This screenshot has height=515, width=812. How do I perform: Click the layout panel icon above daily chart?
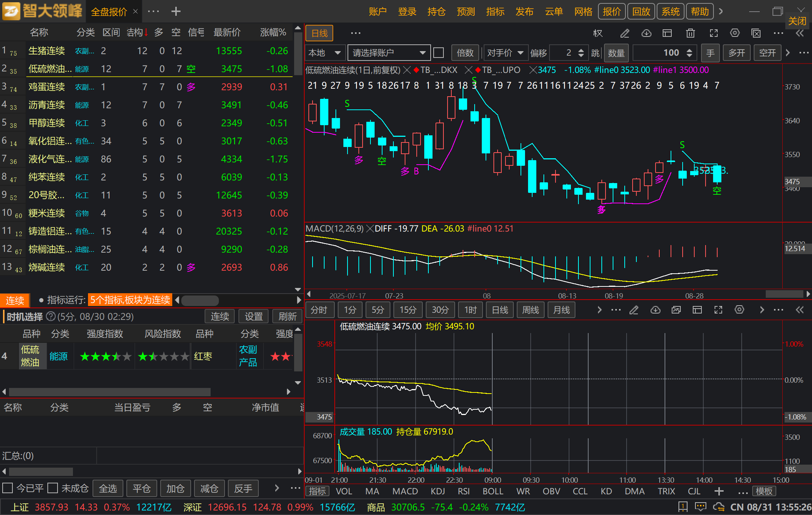point(667,33)
